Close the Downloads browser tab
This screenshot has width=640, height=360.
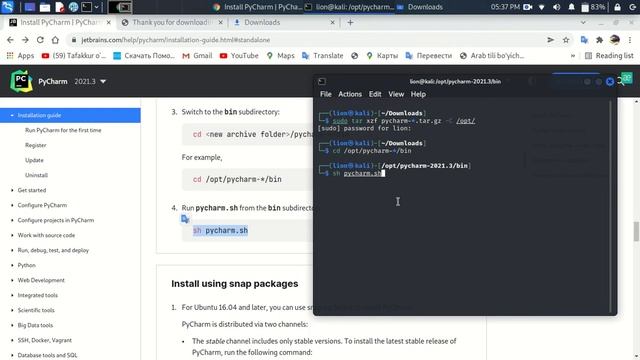(332, 22)
